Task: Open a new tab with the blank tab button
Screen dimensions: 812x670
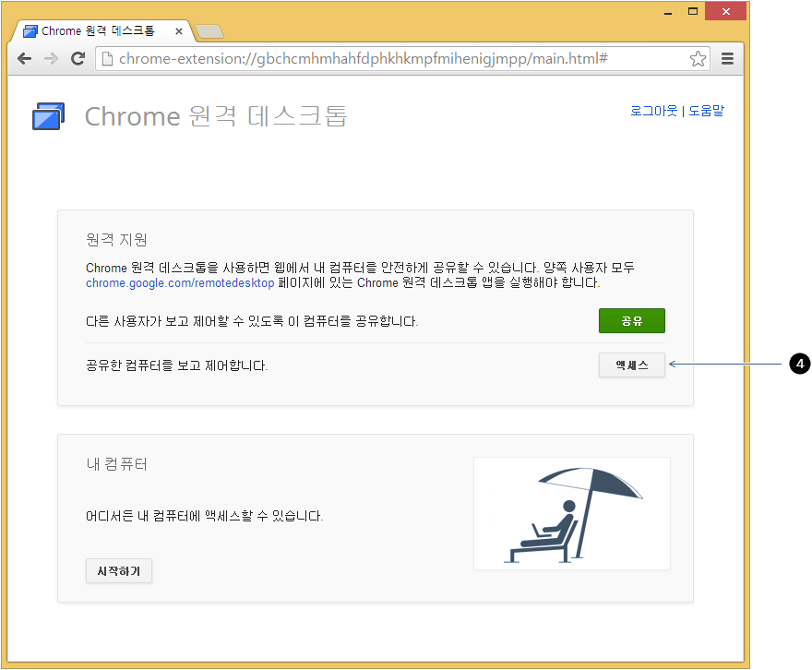Action: 209,31
